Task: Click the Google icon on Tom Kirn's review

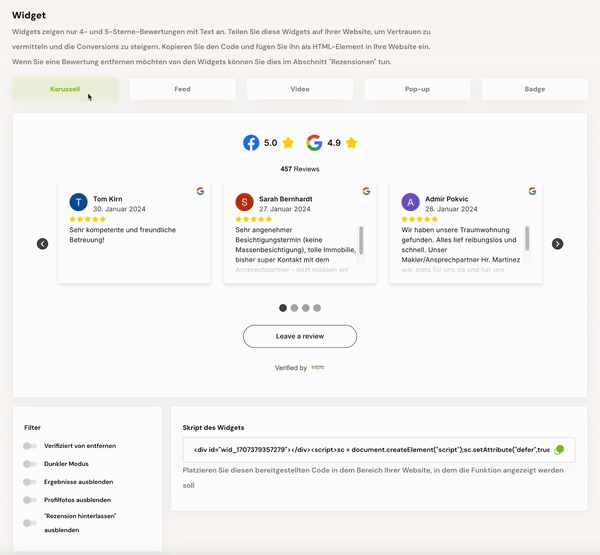Action: point(200,191)
